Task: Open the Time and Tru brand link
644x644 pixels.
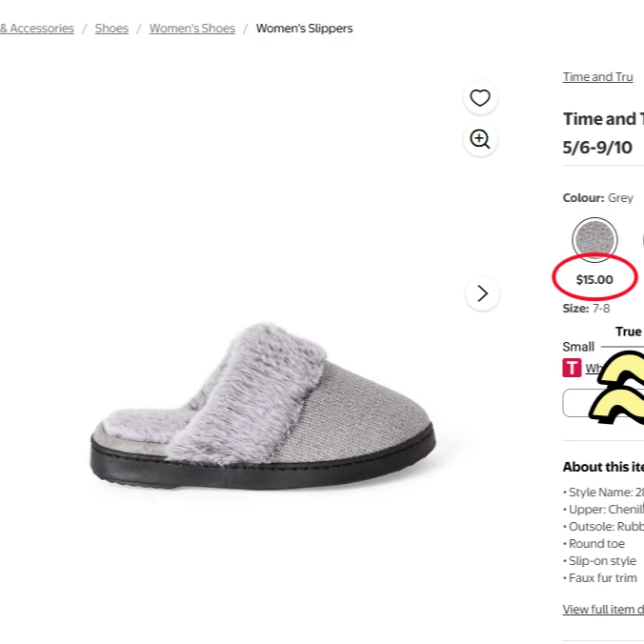Action: [597, 77]
